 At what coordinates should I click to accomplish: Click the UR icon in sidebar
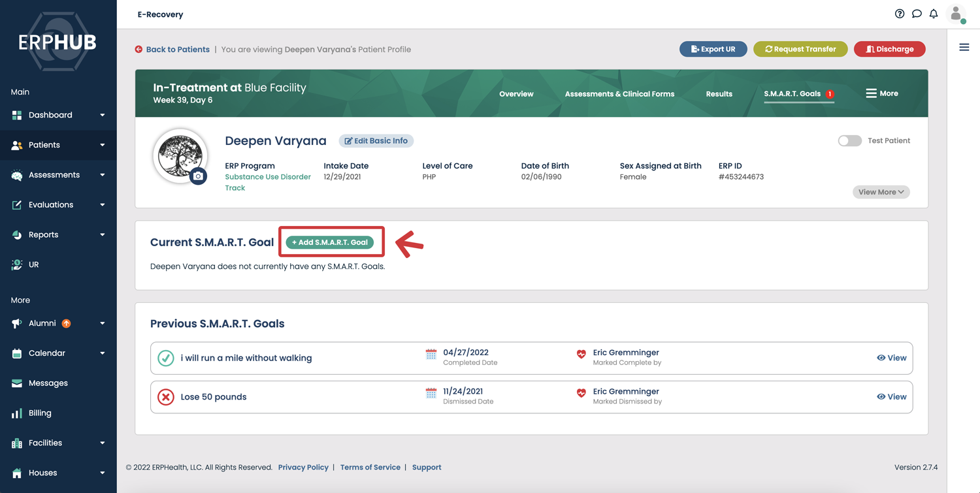(17, 264)
